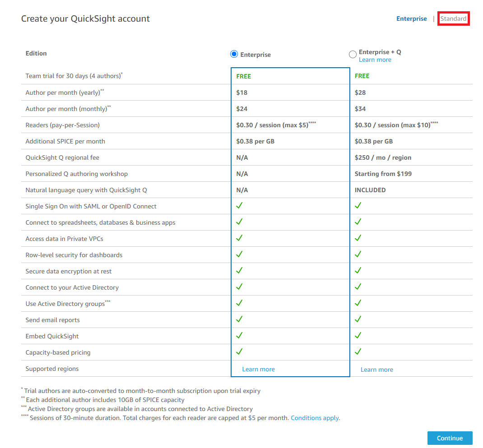The height and width of the screenshot is (448, 483).
Task: Click the Continue button
Action: point(450,438)
